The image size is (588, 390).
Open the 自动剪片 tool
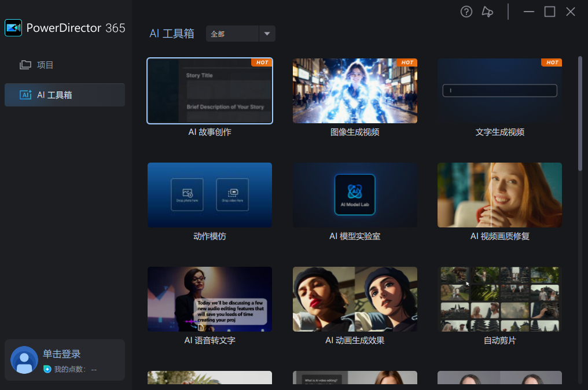pyautogui.click(x=499, y=299)
